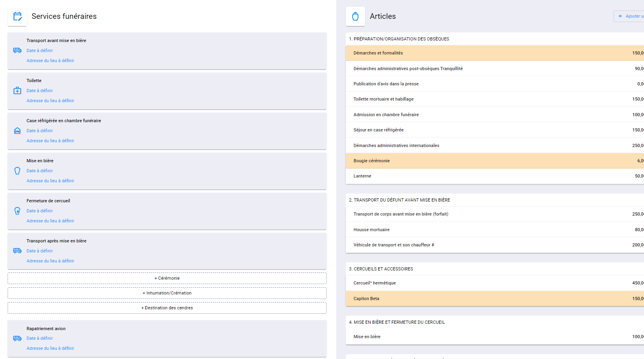Click the Fermeture de cercueil lock icon
Screen dimensions: 644x359
click(x=17, y=211)
